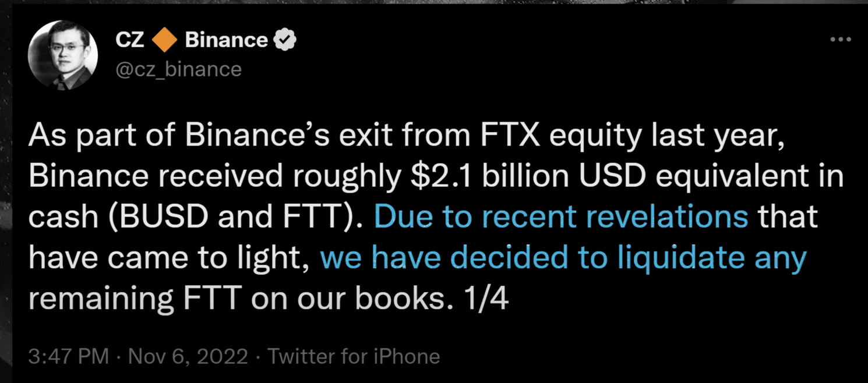Open the three-dot more options menu
This screenshot has width=868, height=383.
[x=841, y=40]
